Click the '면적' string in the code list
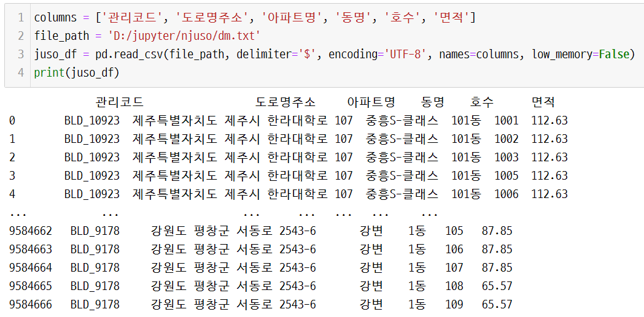This screenshot has height=317, width=644. pyautogui.click(x=451, y=18)
